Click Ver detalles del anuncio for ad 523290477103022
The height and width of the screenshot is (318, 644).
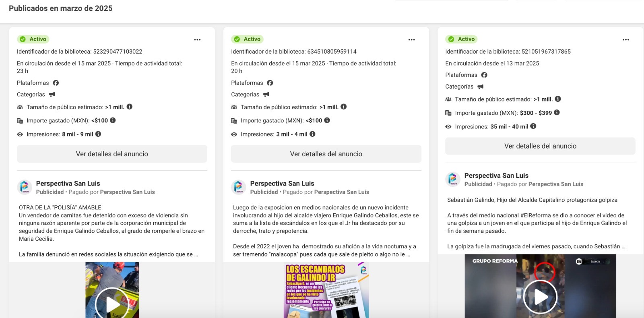[112, 154]
